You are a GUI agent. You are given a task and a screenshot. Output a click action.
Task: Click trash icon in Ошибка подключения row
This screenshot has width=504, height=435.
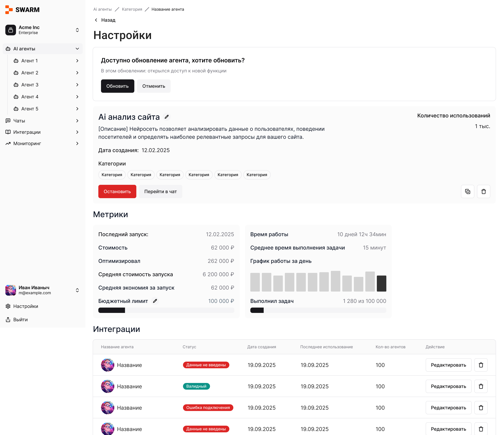click(481, 408)
